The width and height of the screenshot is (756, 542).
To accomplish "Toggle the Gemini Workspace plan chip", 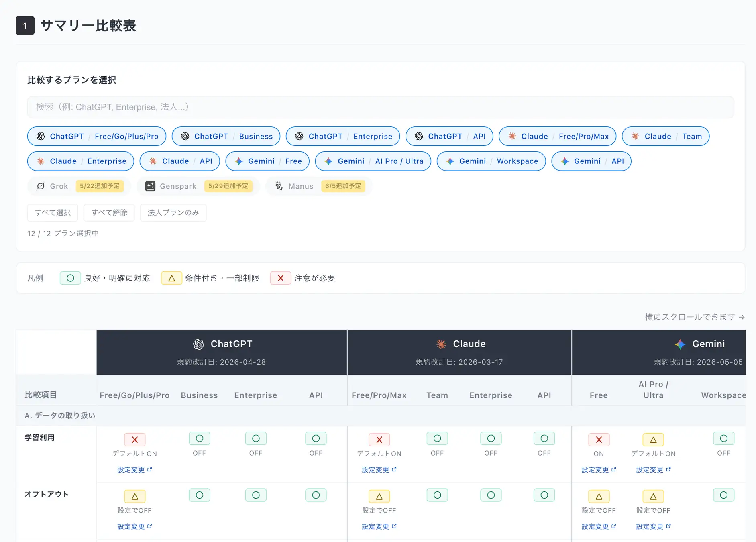I will (491, 161).
